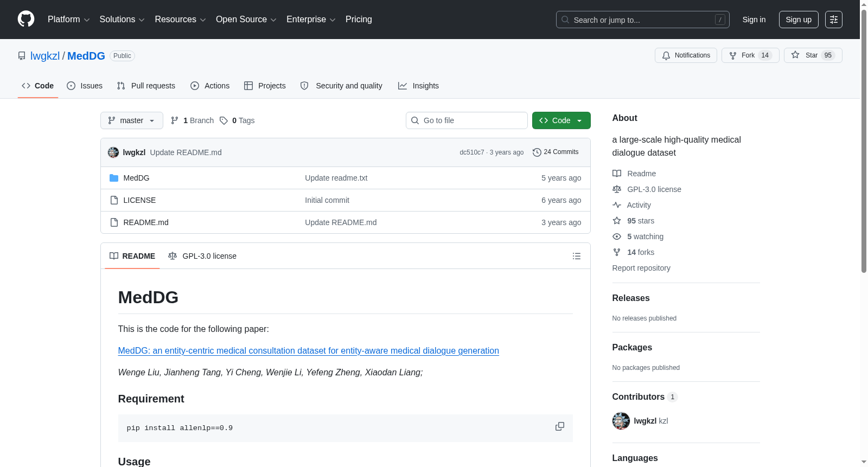View the 24 Commits history
868x467 pixels.
(x=556, y=152)
